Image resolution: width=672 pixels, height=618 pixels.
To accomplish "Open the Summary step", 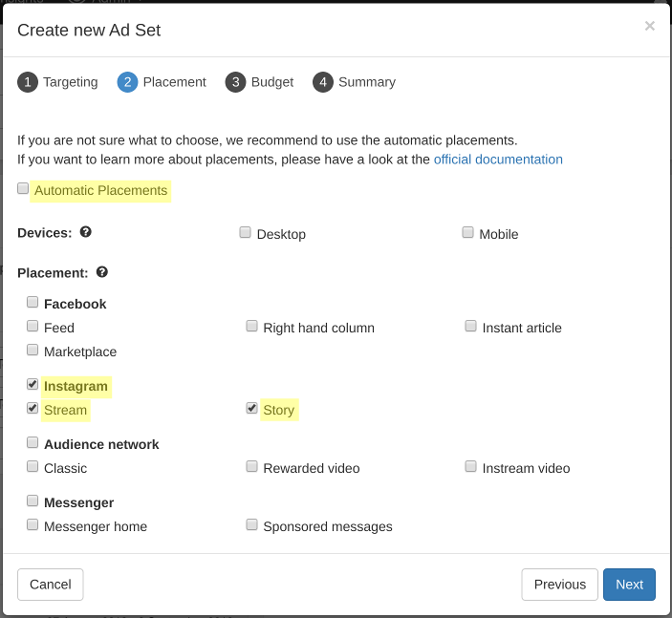I will point(355,82).
